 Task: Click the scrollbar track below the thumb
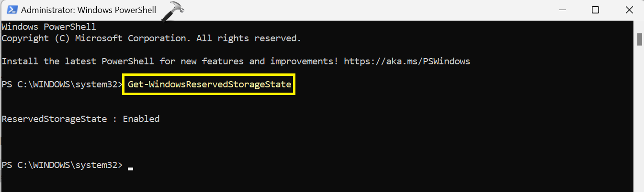click(640, 120)
